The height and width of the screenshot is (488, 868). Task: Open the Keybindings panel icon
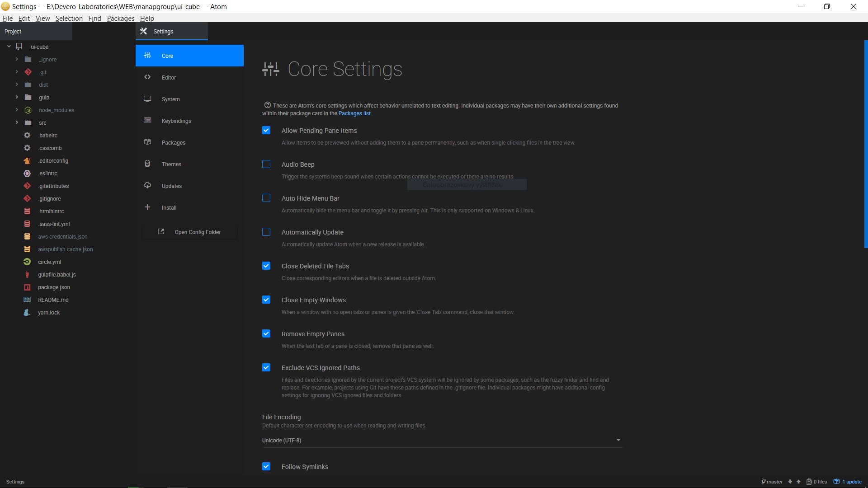pyautogui.click(x=147, y=120)
